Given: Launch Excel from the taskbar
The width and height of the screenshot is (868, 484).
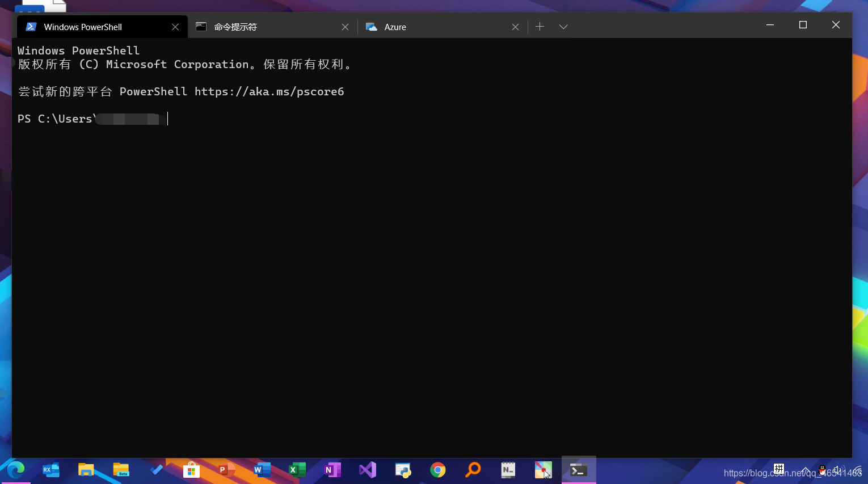Looking at the screenshot, I should (297, 470).
